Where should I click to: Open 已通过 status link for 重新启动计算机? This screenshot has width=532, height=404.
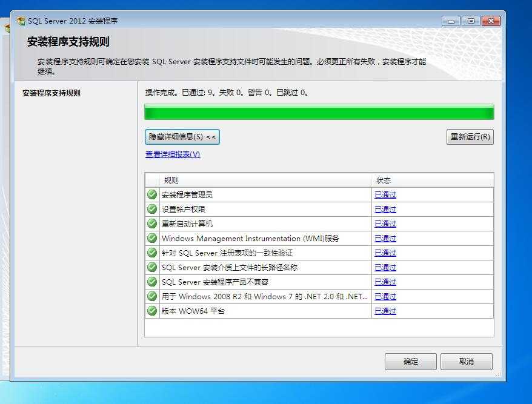tap(385, 224)
